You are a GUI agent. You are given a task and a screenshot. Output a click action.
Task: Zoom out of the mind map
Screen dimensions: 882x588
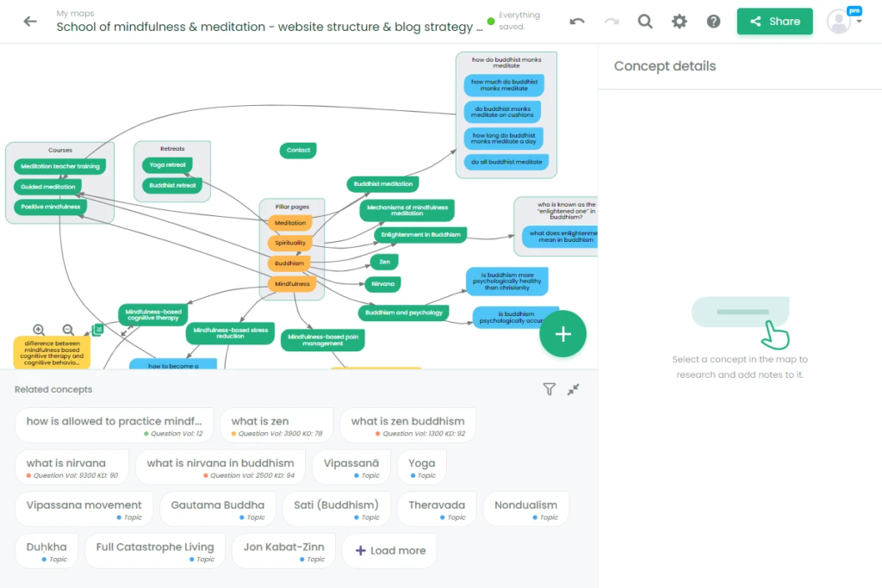[67, 329]
